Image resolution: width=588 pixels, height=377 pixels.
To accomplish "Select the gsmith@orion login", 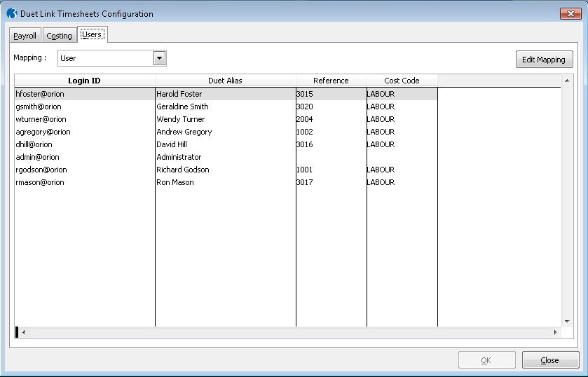I will 39,107.
